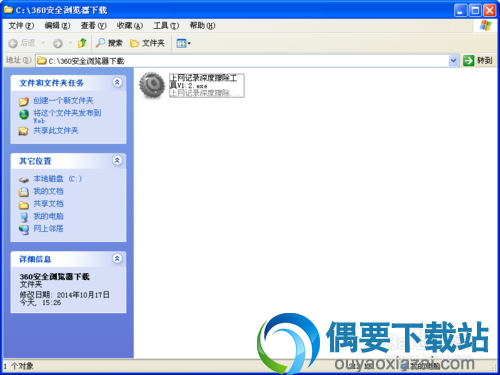Viewport: 500px width, 375px height.
Task: Select the gear icon of the exe file
Action: (x=152, y=85)
